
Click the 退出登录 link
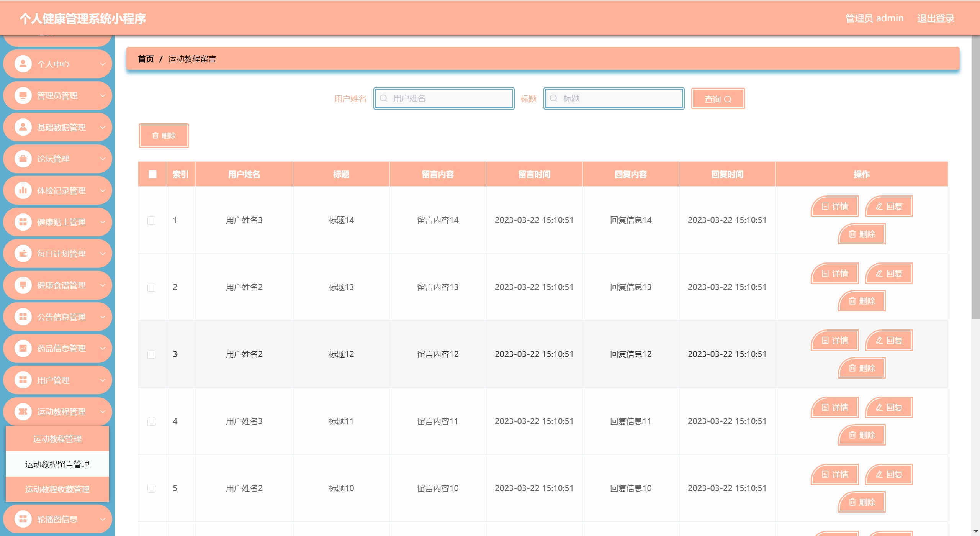point(935,18)
